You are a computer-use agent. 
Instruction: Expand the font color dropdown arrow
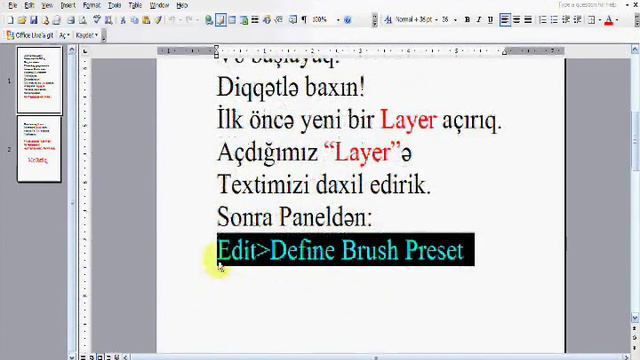[617, 20]
